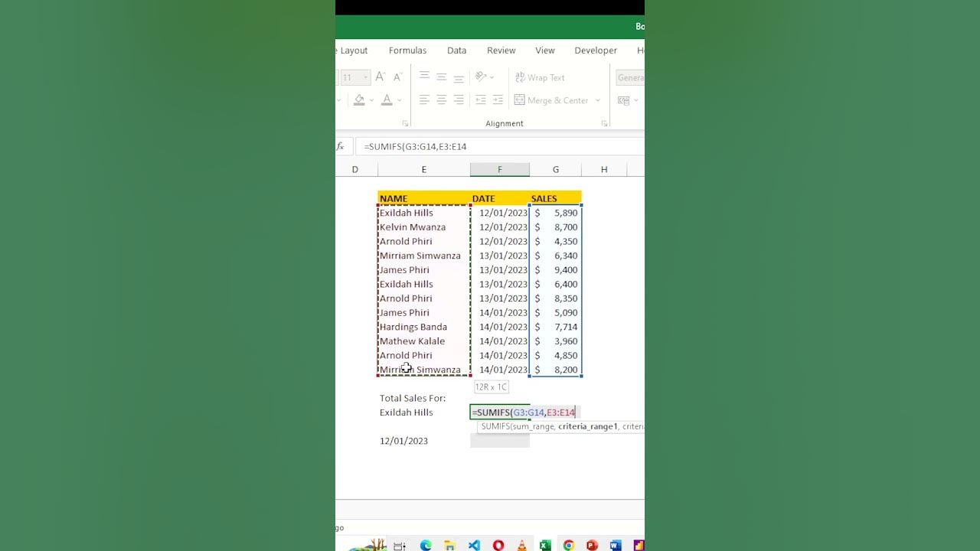Click criteria_range1 in the SUMIFS tooltip
This screenshot has height=551, width=980.
click(x=588, y=426)
